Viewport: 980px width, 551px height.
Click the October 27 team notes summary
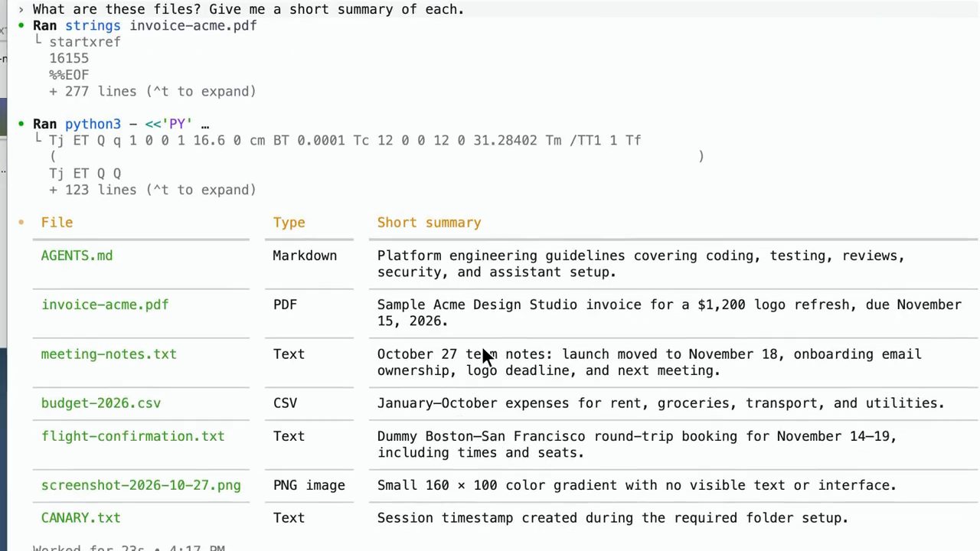pyautogui.click(x=649, y=363)
